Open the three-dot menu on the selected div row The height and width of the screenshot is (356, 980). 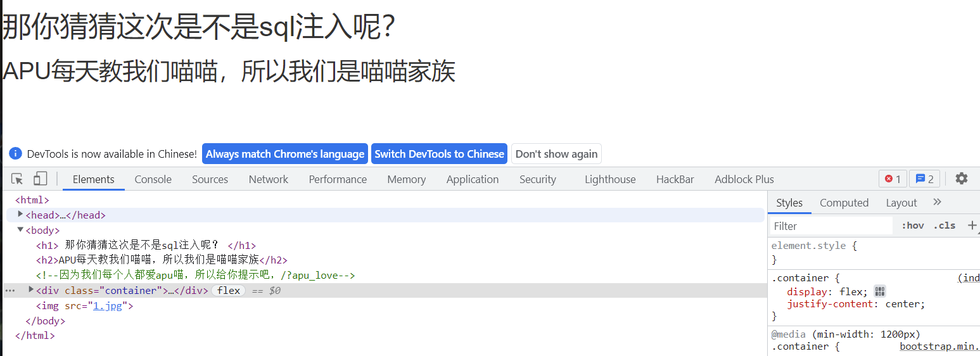pos(10,291)
